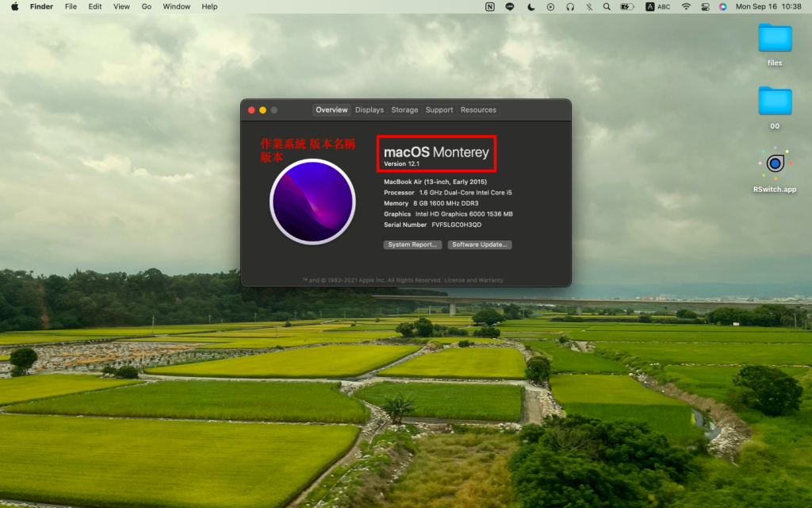
Task: Click the Graphics Intel HD line
Action: tap(448, 214)
